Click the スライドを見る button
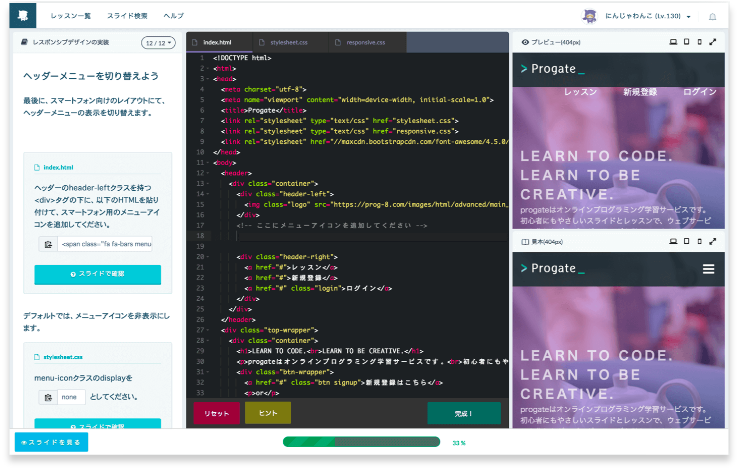The height and width of the screenshot is (470, 739). coord(51,442)
